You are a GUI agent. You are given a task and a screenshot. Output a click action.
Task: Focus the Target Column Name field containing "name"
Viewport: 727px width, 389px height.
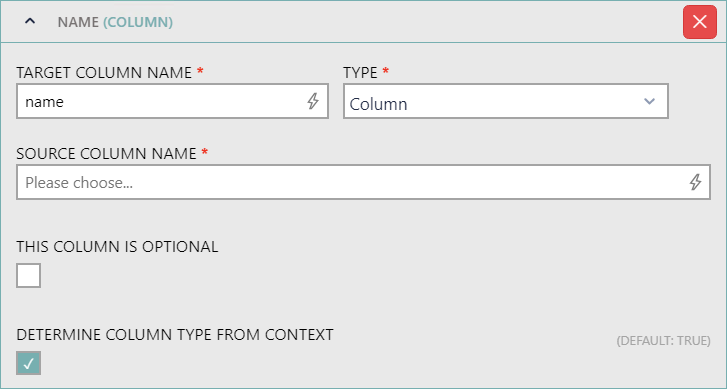(172, 101)
